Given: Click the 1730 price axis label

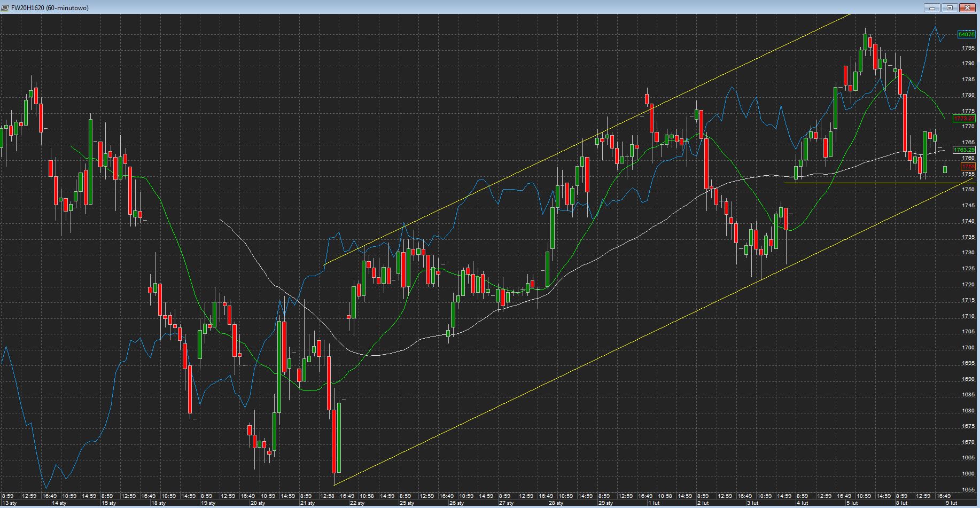Looking at the screenshot, I should click(x=968, y=253).
